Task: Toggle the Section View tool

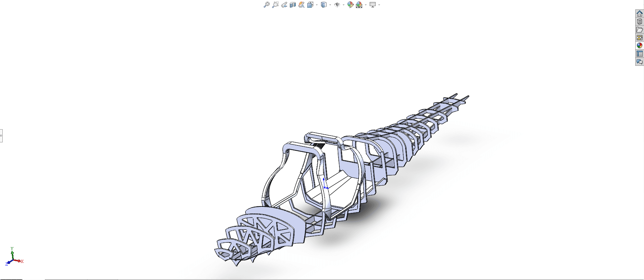Action: tap(293, 5)
